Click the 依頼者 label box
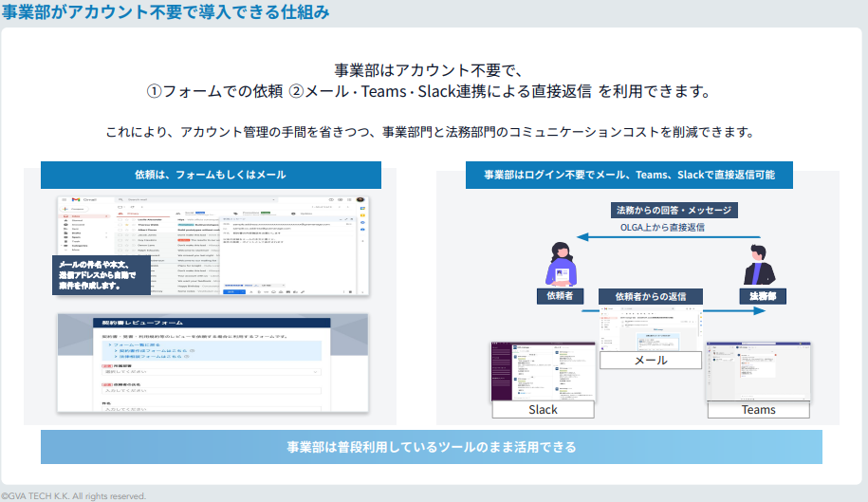 561,296
